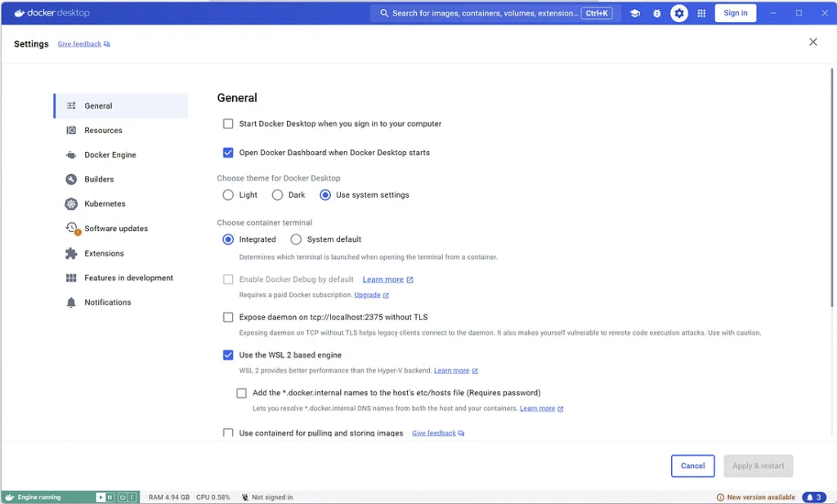Click external link icon after Docker Debug Learn more
Viewport: 837px width, 504px height.
(x=410, y=279)
